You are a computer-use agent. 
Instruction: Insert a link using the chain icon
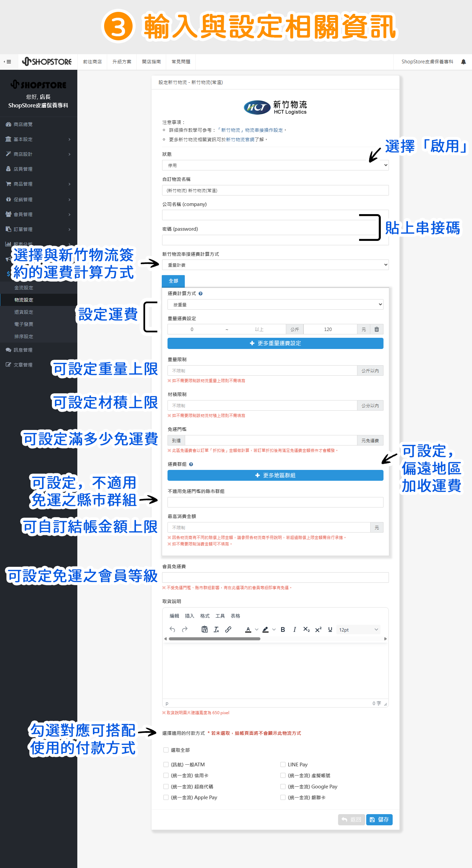pyautogui.click(x=228, y=629)
